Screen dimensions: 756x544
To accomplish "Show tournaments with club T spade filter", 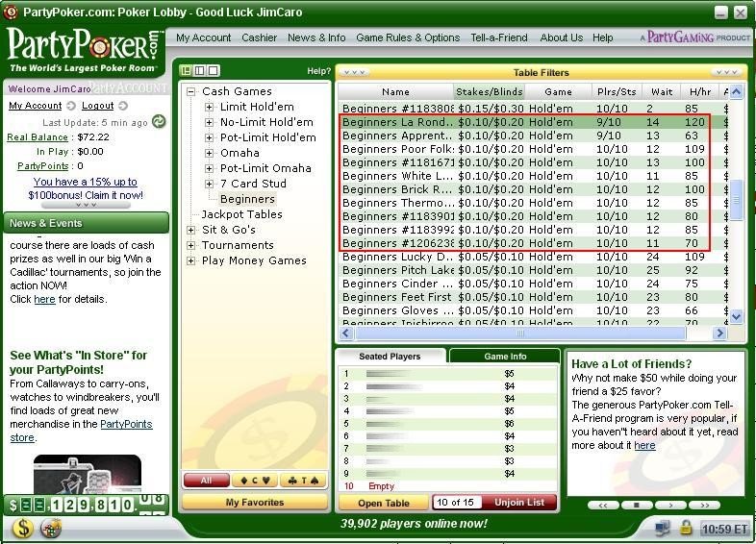I will [x=303, y=481].
